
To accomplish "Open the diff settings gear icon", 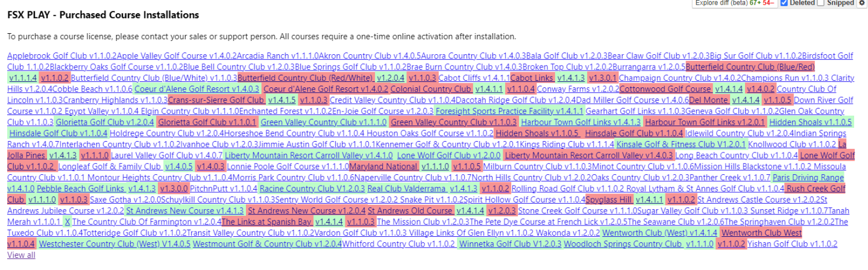I will 861,3.
